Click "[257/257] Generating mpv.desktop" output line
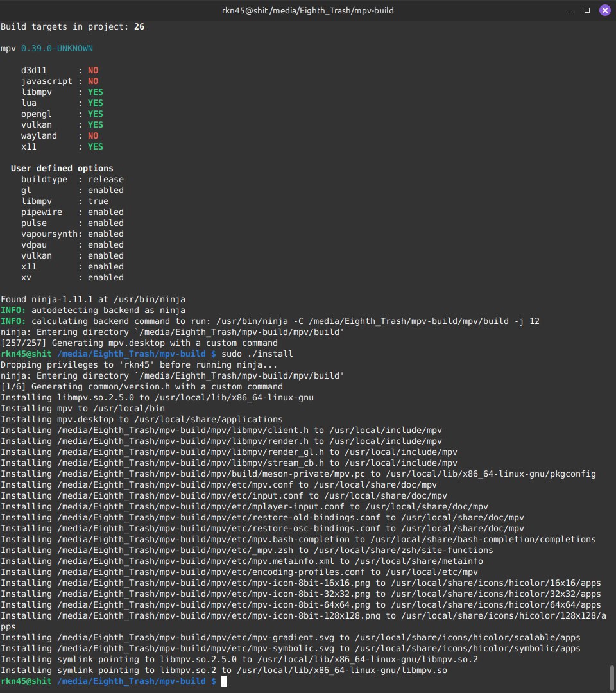This screenshot has height=693, width=616. [x=139, y=343]
